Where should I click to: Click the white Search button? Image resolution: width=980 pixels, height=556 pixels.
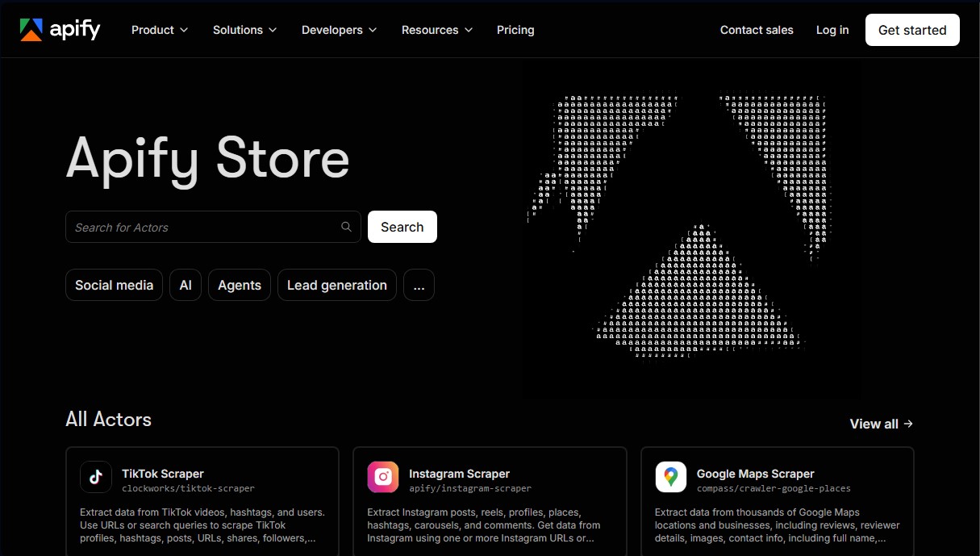click(x=402, y=227)
